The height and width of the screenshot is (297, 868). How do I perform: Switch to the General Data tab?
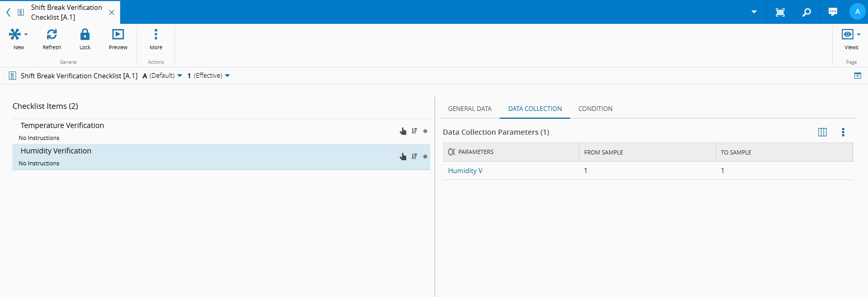[470, 109]
